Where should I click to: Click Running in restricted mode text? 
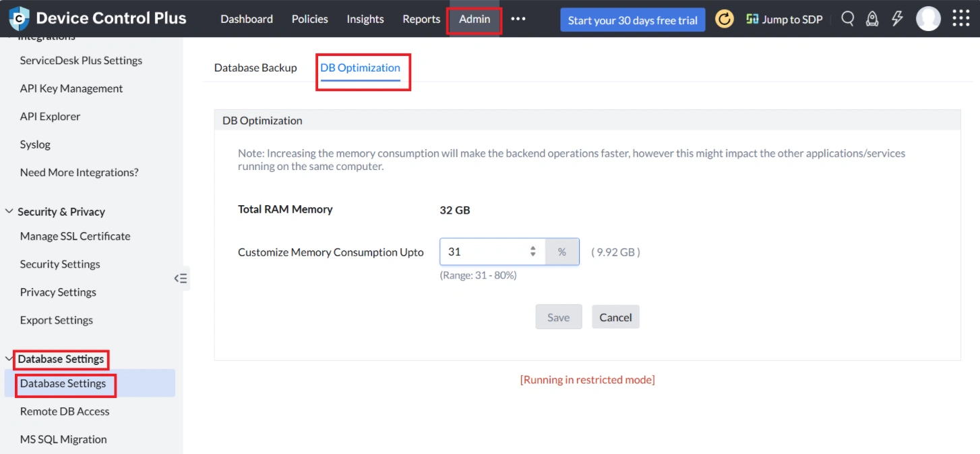588,380
